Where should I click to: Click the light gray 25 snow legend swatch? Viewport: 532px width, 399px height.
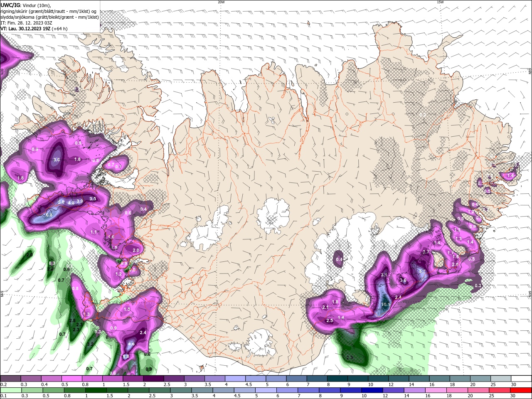(500, 379)
